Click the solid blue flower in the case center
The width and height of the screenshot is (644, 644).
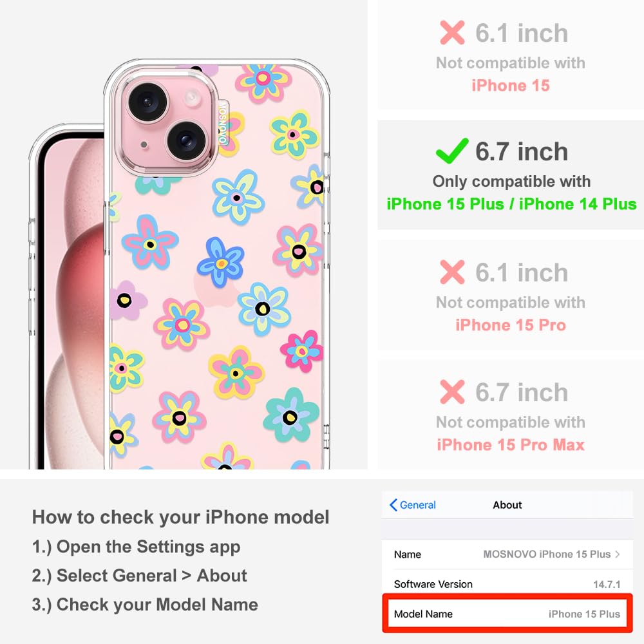(221, 261)
